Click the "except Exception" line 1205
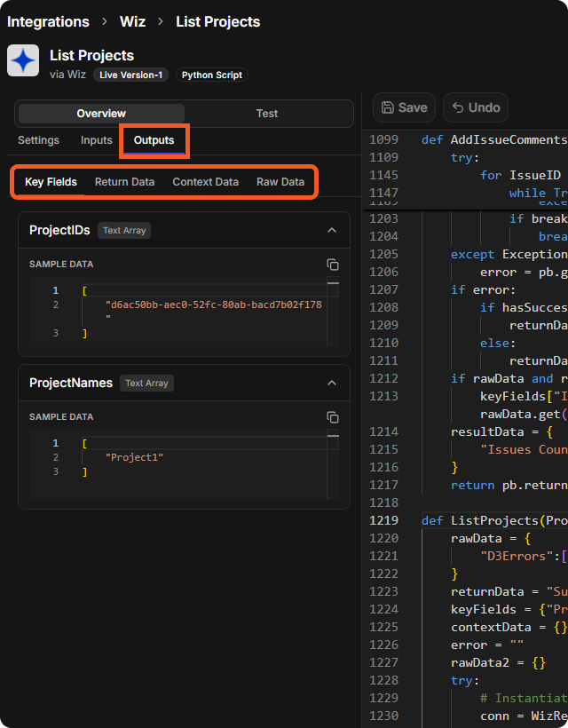Image resolution: width=568 pixels, height=728 pixels. click(509, 255)
